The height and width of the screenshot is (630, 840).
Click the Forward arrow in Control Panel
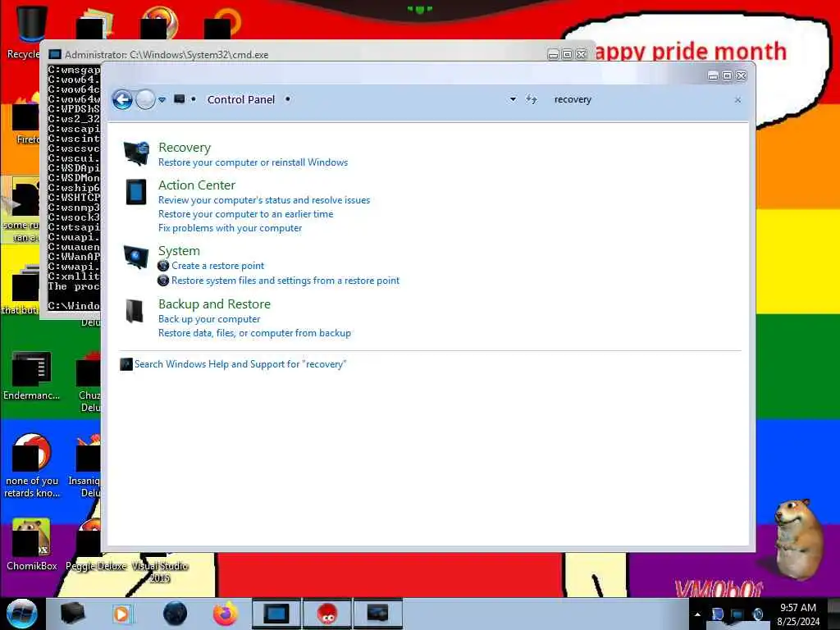[145, 99]
